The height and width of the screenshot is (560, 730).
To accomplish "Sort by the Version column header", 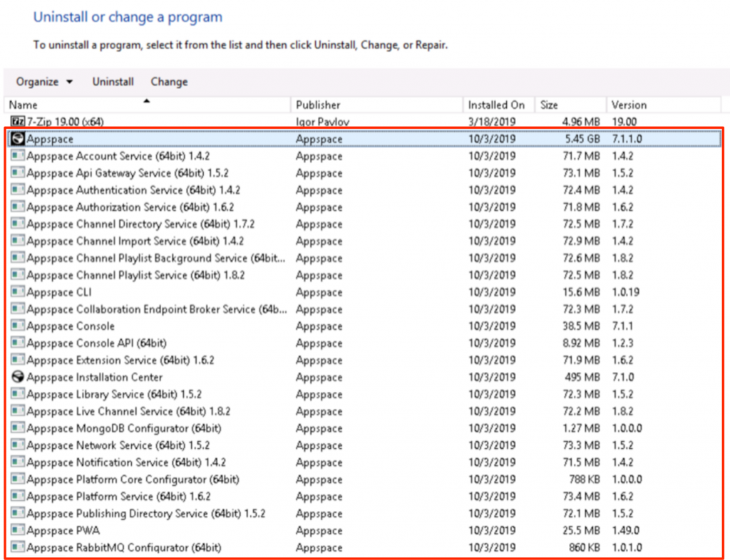I will coord(664,105).
